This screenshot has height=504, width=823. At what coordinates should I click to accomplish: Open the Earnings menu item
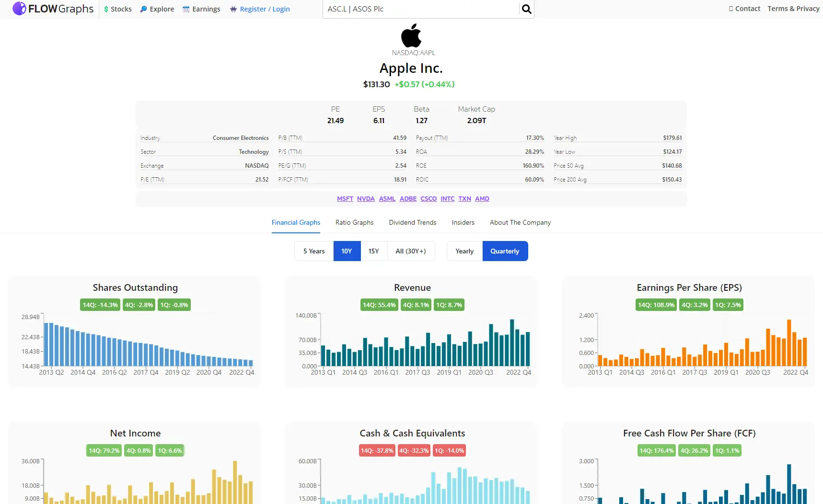point(206,9)
